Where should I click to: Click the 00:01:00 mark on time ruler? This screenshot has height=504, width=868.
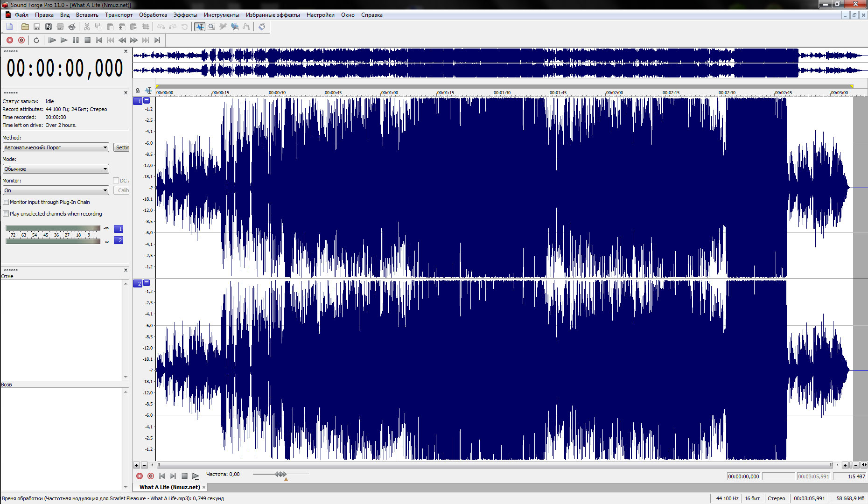point(389,93)
